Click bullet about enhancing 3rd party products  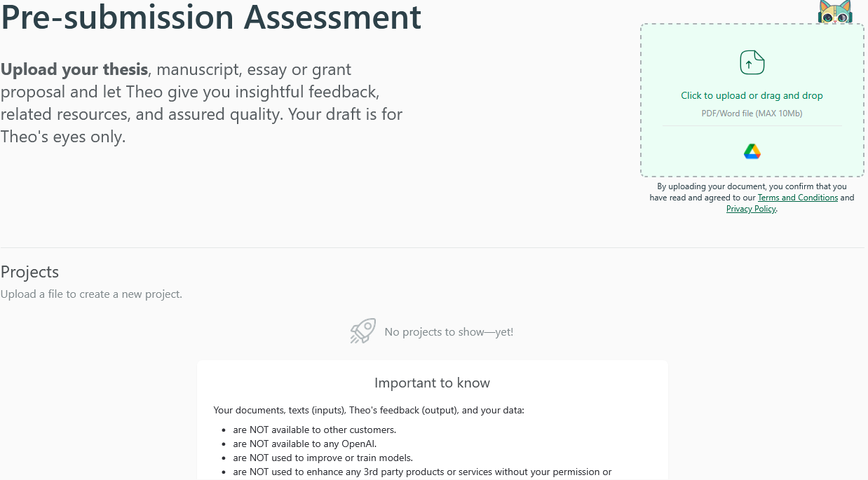(x=422, y=472)
